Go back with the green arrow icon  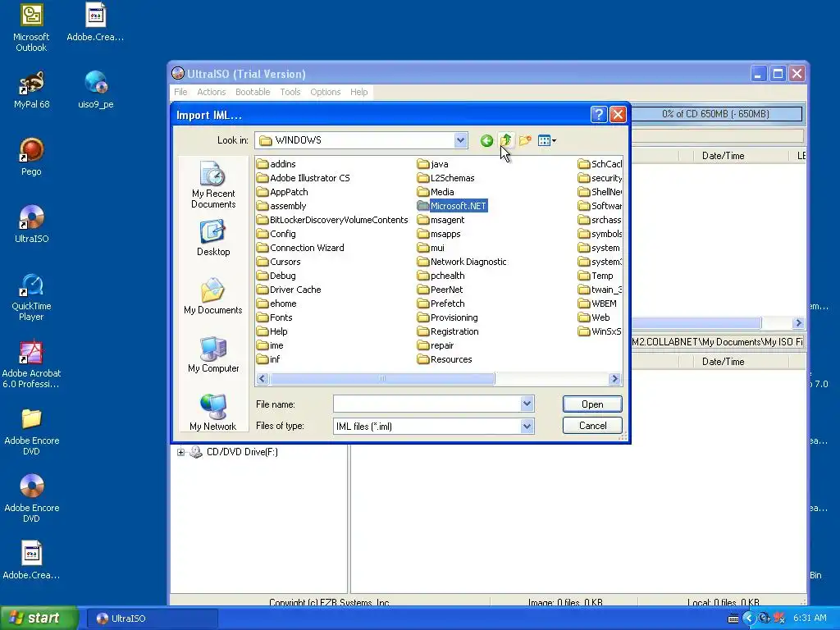486,141
